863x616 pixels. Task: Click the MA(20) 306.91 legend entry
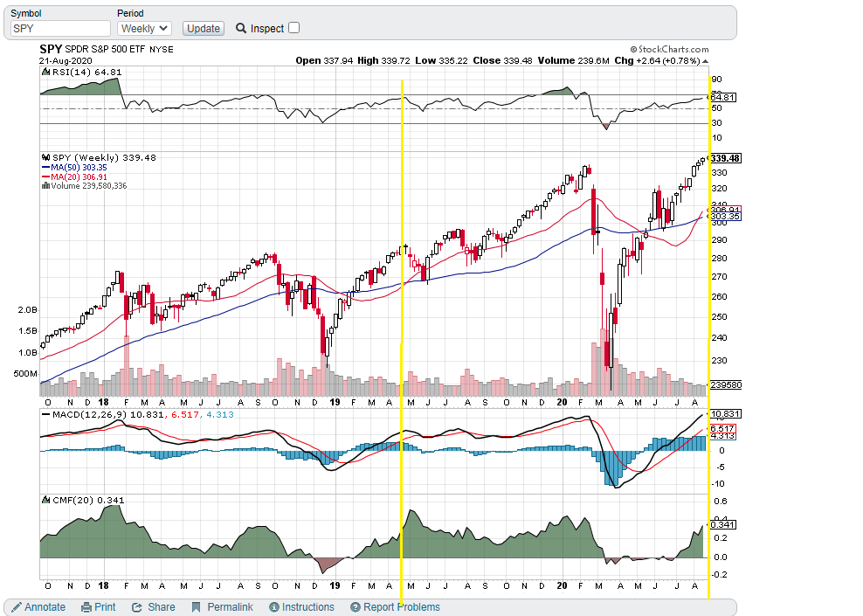74,176
